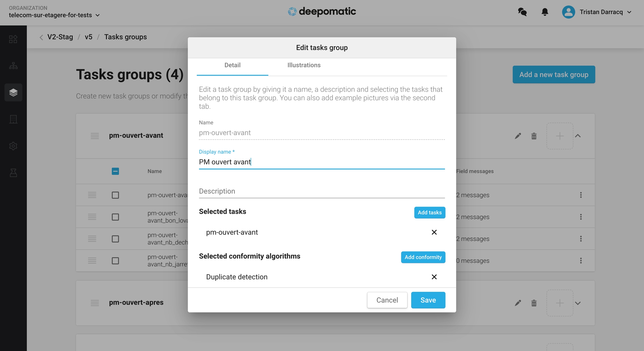Image resolution: width=644 pixels, height=351 pixels.
Task: Click the flask icon in sidebar
Action: coord(13,173)
